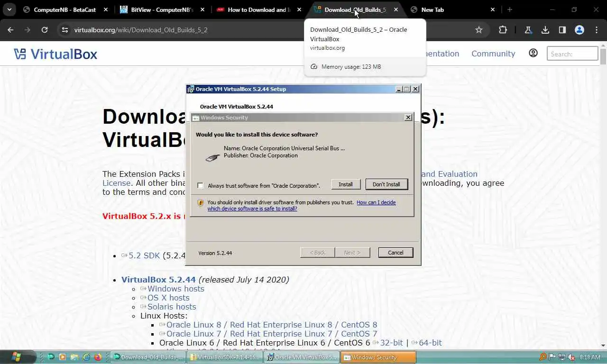This screenshot has width=607, height=364.
Task: Click the USB device icon in security dialog
Action: (212, 157)
